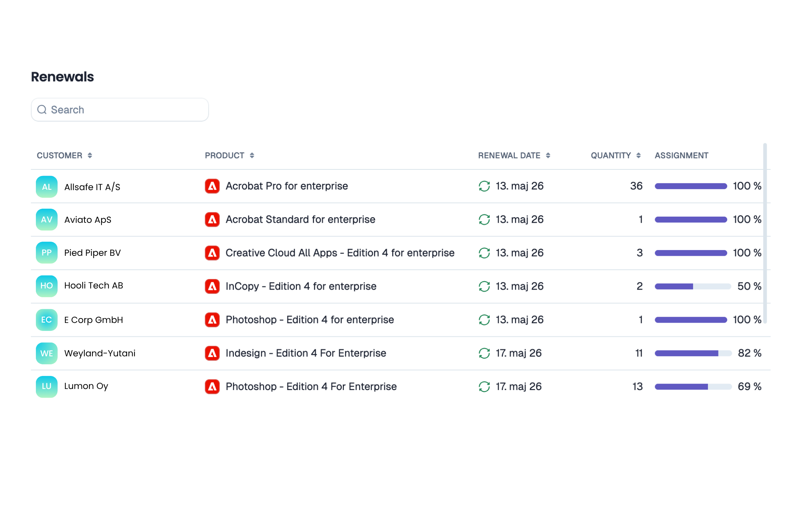The height and width of the screenshot is (508, 812).
Task: Click Weyland-Yutani renewal date 17. maj 26
Action: [x=519, y=353]
